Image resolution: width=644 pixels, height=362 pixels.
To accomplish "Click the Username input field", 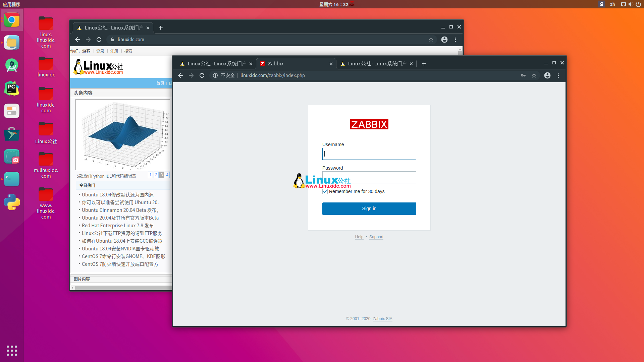I will click(369, 154).
